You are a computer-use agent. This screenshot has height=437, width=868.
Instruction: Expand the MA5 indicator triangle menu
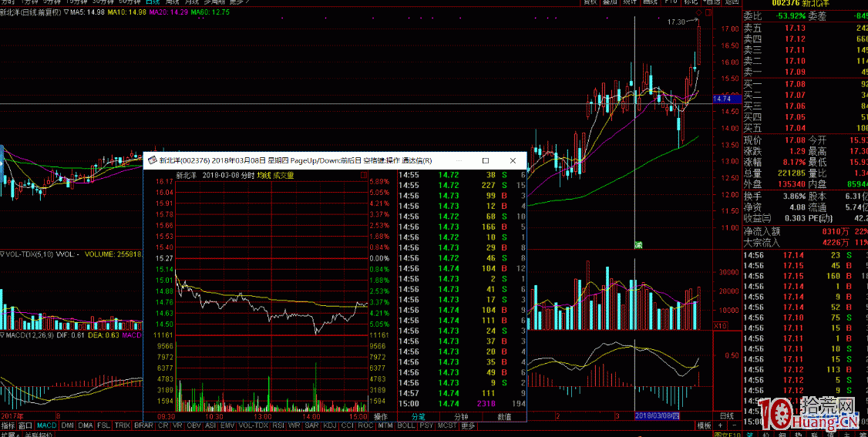(67, 12)
